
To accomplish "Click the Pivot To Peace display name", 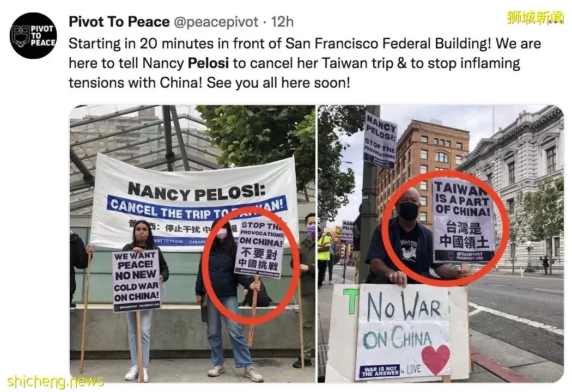I will [119, 22].
